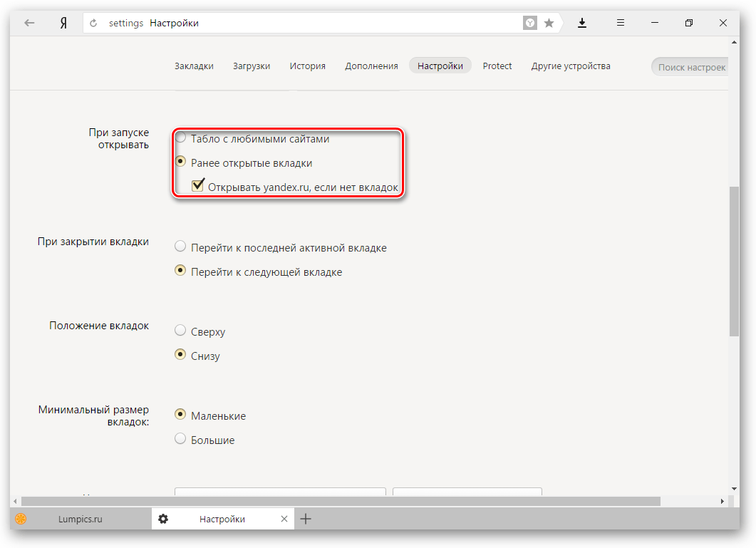Switch to the Lumpics.ru tab
756x548 pixels.
click(x=80, y=519)
